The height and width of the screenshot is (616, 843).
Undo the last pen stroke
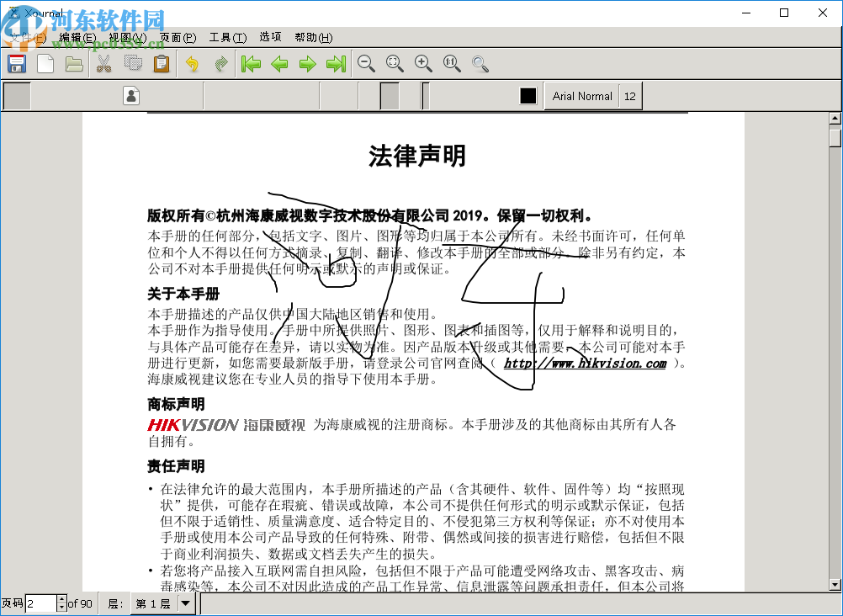(191, 64)
